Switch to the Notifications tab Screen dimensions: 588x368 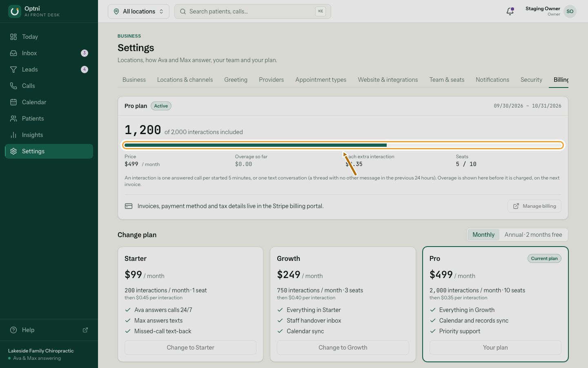tap(492, 80)
